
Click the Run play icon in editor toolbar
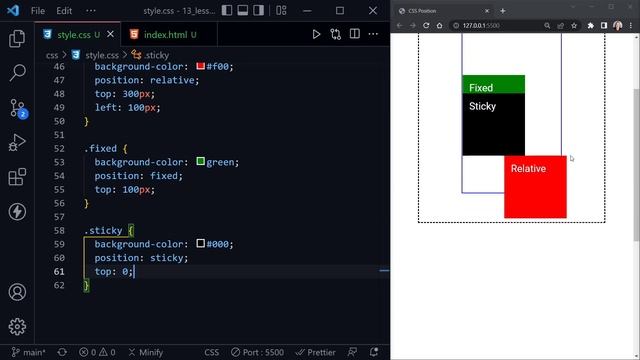[x=316, y=34]
